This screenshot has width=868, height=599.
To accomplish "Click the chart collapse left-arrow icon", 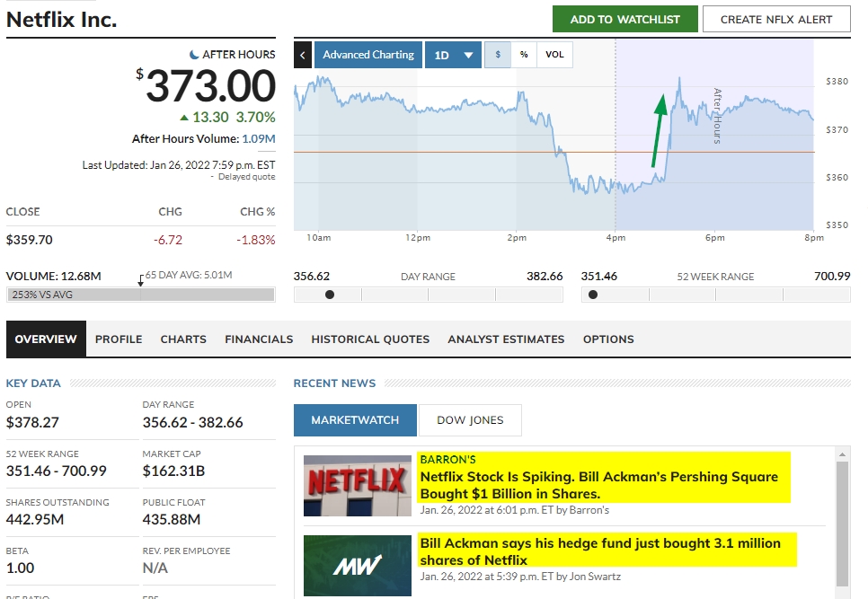I will 303,55.
